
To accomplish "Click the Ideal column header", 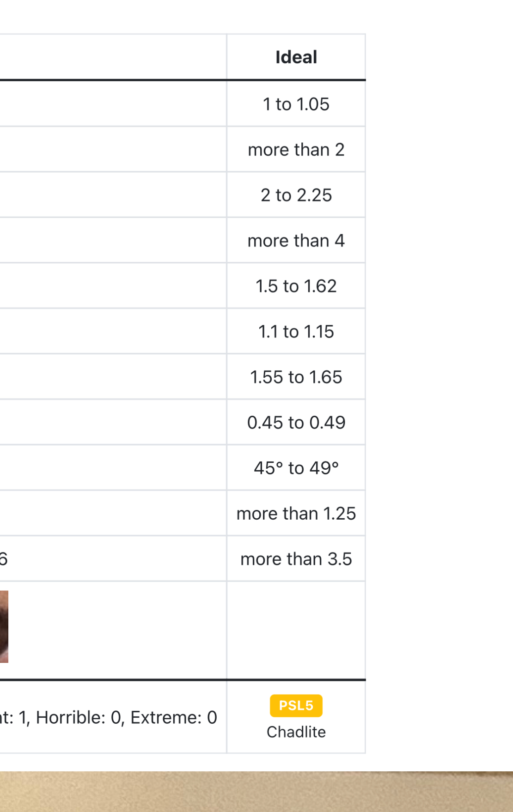I will 296,57.
